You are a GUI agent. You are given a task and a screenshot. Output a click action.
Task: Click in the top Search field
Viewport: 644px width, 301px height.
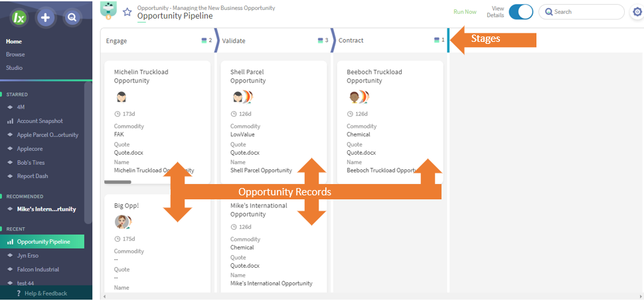coord(582,12)
